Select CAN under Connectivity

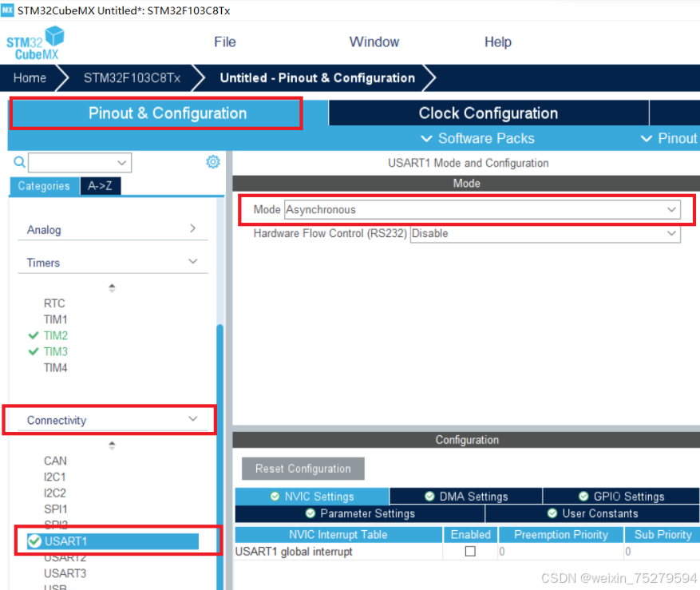click(55, 461)
